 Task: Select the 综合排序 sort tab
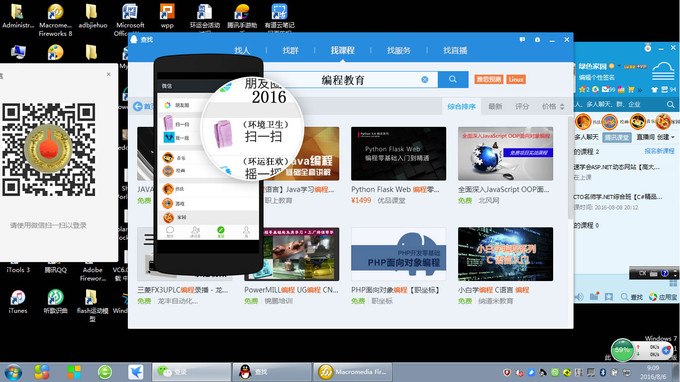tap(461, 106)
